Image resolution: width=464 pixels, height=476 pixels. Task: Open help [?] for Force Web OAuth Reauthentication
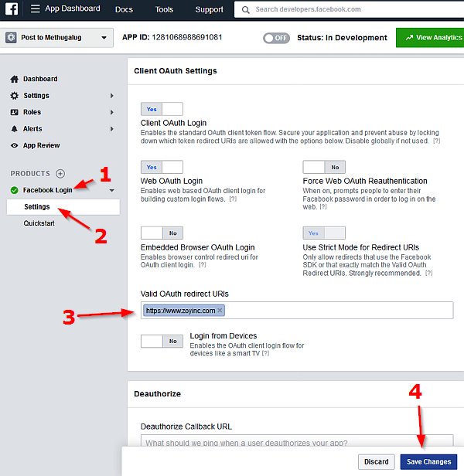tap(323, 207)
